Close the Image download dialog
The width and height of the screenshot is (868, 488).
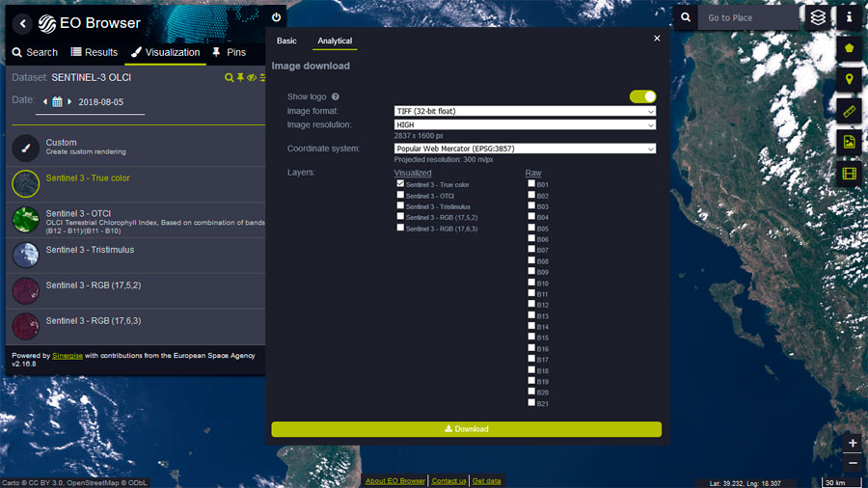point(657,39)
